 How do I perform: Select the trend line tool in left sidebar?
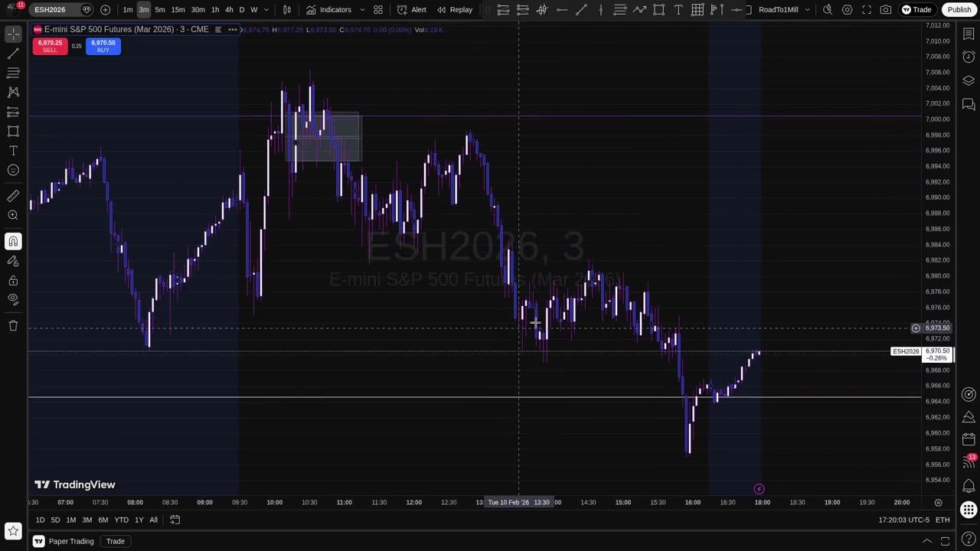point(13,54)
